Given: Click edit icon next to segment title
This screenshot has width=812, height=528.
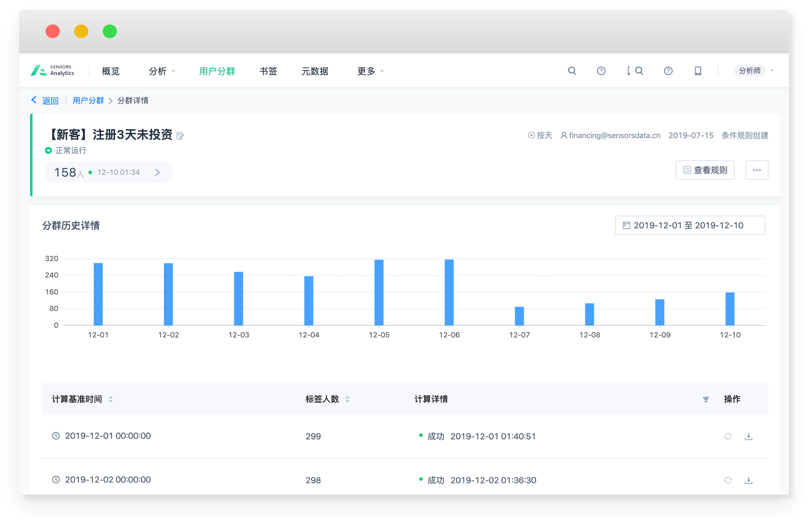Looking at the screenshot, I should point(180,136).
